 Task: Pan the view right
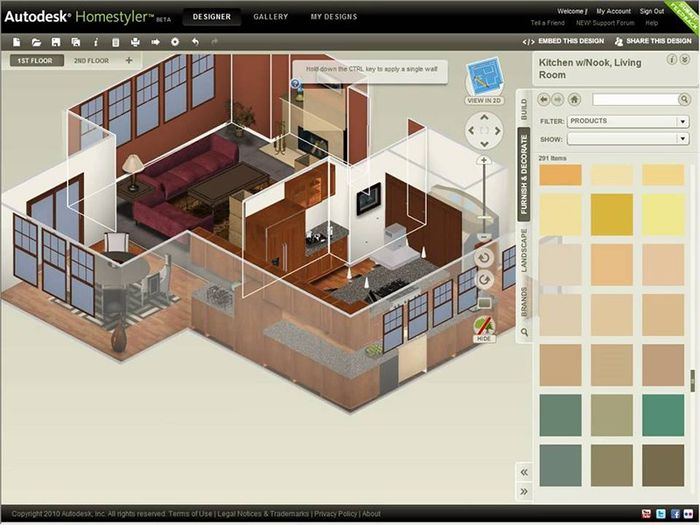coord(497,130)
